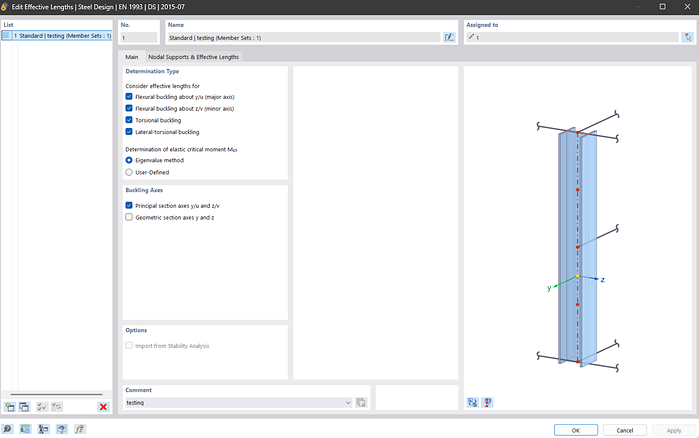The image size is (699, 438).
Task: Select the User-Defined radio button
Action: 129,172
